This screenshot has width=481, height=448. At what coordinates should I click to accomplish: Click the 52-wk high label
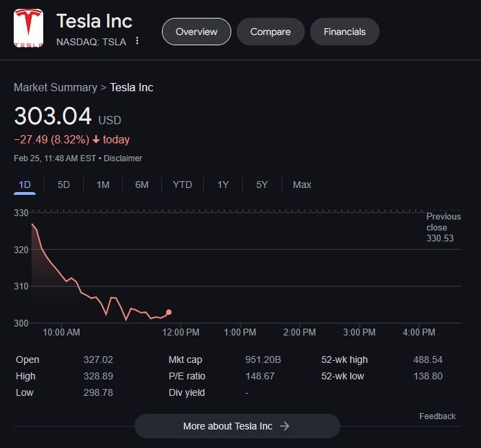(344, 359)
